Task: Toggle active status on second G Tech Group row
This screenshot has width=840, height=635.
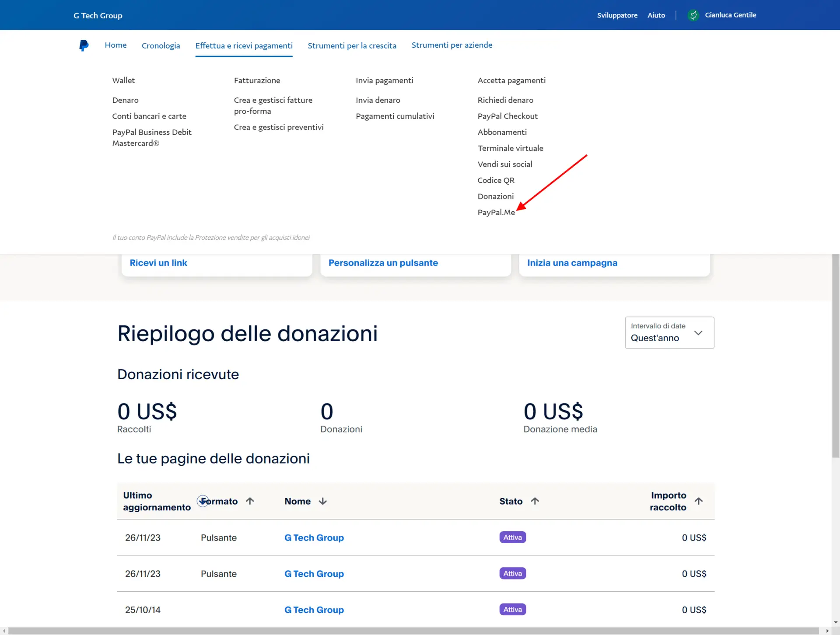Action: point(512,573)
